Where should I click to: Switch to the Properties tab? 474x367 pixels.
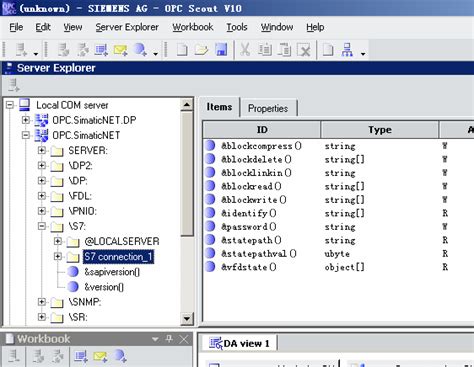click(x=268, y=108)
